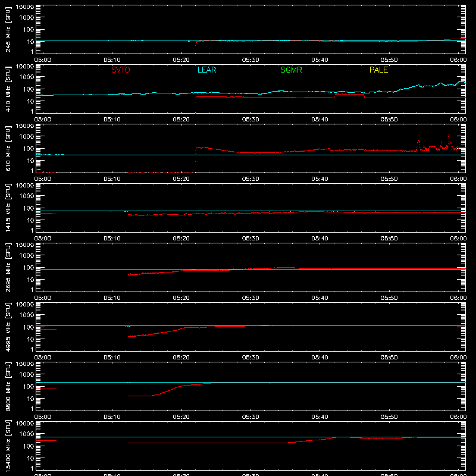Click the 10 tick of 1415 MHz plot
476x476 pixels.
(x=30, y=220)
